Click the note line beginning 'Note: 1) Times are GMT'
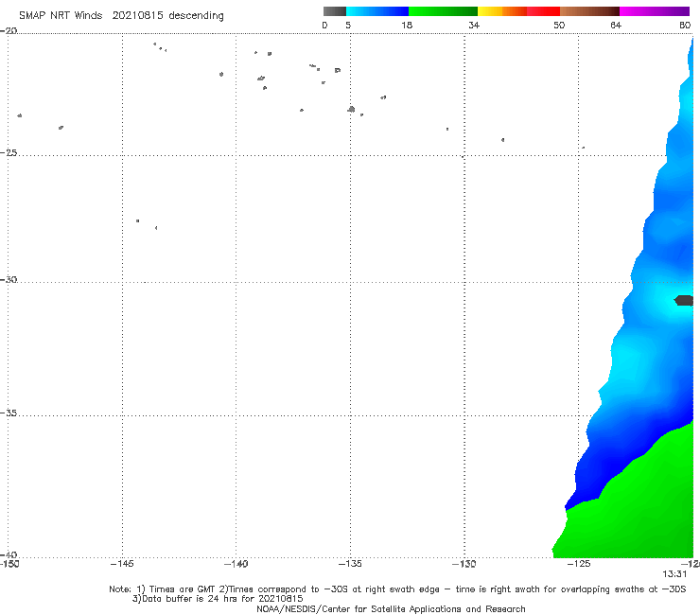700x615 pixels. [x=397, y=589]
